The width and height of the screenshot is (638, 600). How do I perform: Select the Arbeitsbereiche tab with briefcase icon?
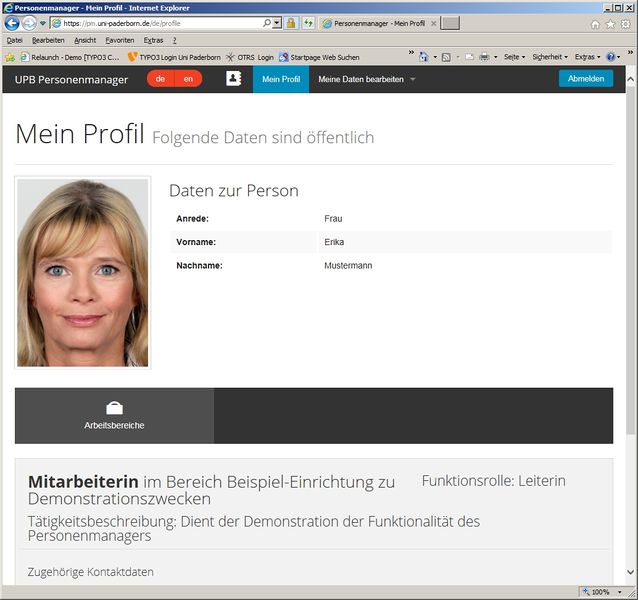114,416
